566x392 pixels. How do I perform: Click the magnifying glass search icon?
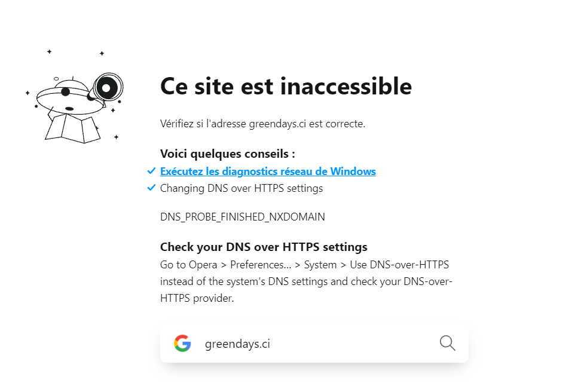[x=447, y=343]
